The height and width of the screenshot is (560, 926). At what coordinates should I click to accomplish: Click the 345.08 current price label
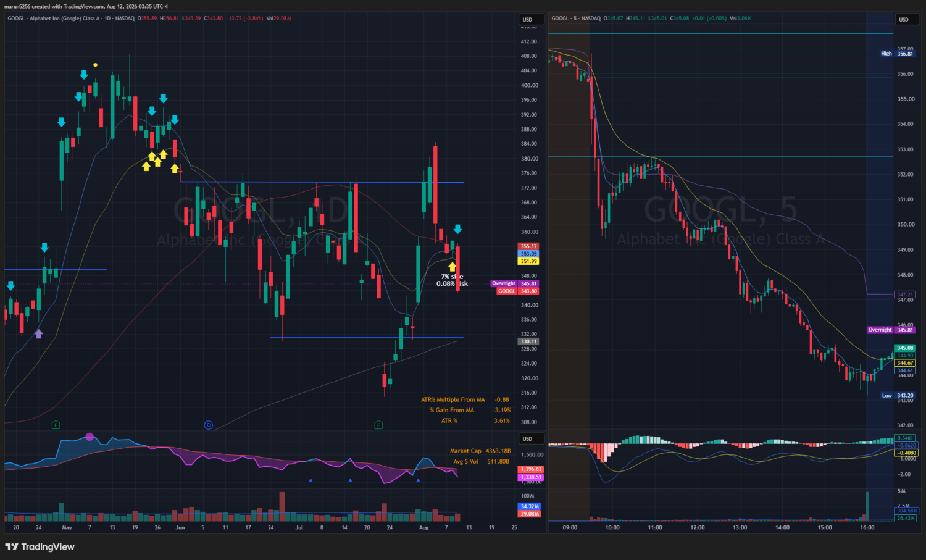coord(905,348)
